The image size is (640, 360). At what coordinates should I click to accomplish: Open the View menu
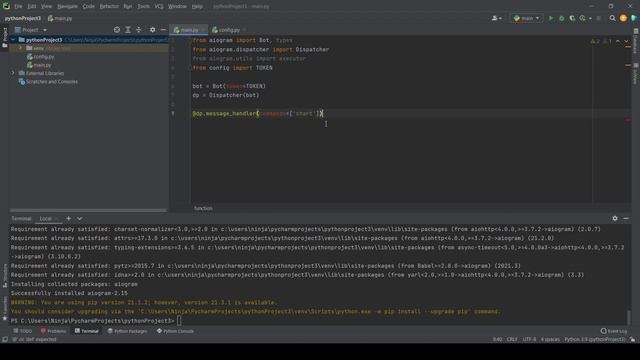click(x=46, y=7)
